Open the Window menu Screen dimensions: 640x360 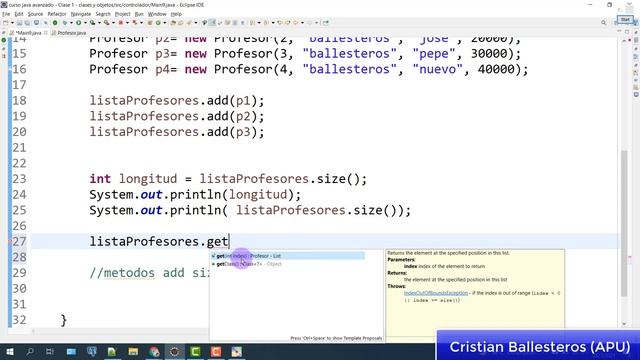coord(157,14)
